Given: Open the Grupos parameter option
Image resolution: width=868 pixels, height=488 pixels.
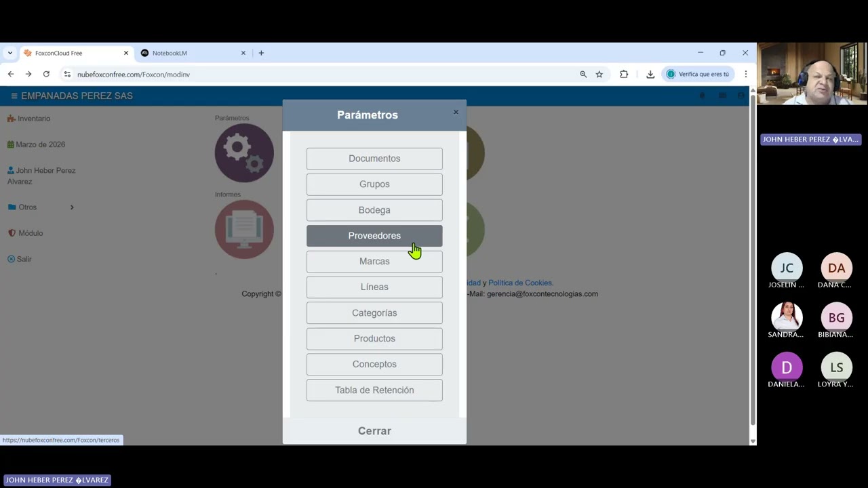Looking at the screenshot, I should click(374, 184).
